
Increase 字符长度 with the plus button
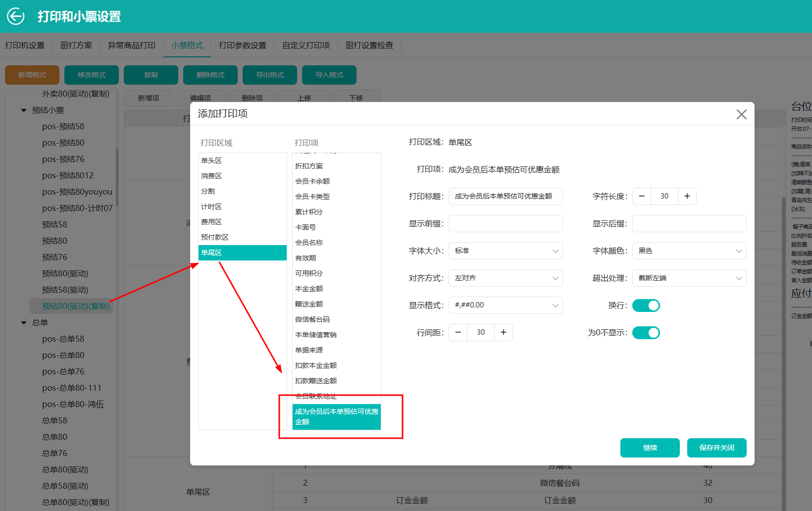(687, 196)
